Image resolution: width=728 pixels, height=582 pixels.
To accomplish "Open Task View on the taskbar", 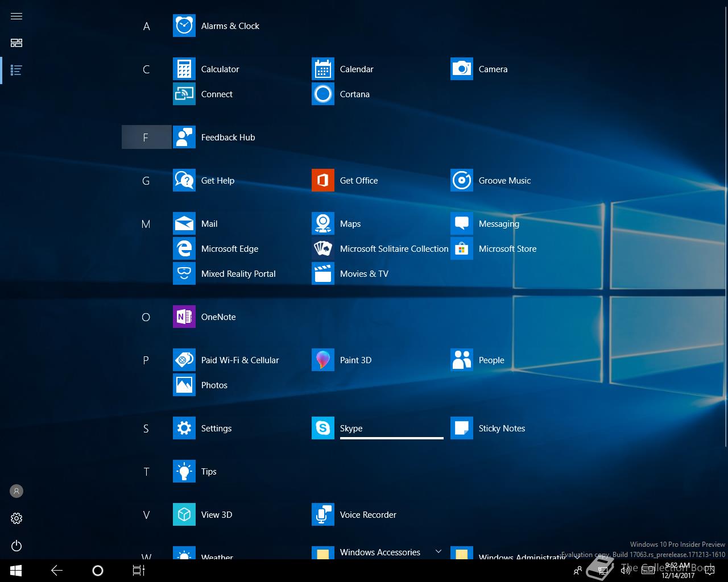I will tap(139, 571).
